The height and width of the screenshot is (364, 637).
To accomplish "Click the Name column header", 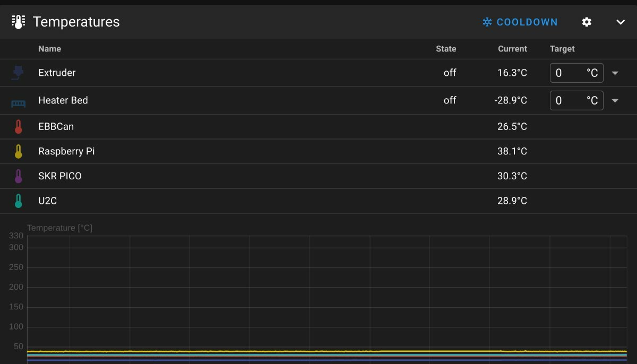I will pyautogui.click(x=49, y=49).
